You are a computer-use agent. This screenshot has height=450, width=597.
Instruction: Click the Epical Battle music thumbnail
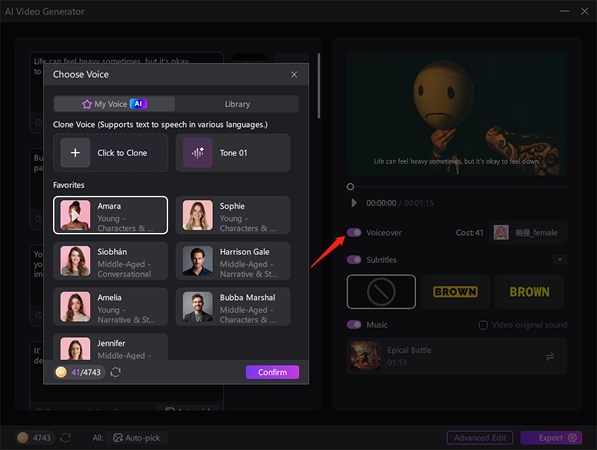(365, 356)
